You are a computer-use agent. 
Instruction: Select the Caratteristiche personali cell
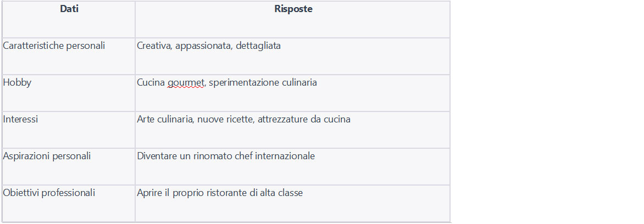pos(69,56)
